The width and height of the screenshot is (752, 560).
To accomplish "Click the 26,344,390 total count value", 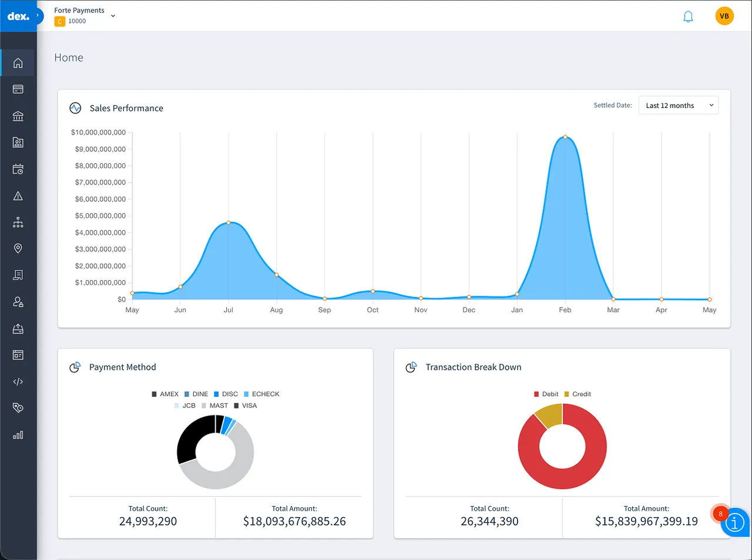I will point(489,521).
